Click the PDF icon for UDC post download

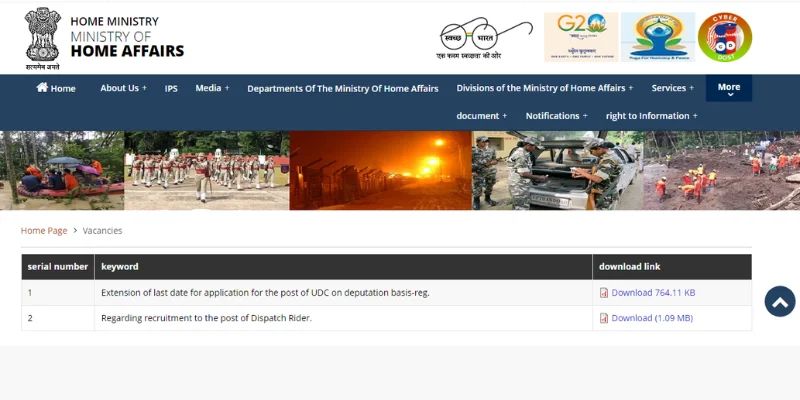[x=604, y=293]
